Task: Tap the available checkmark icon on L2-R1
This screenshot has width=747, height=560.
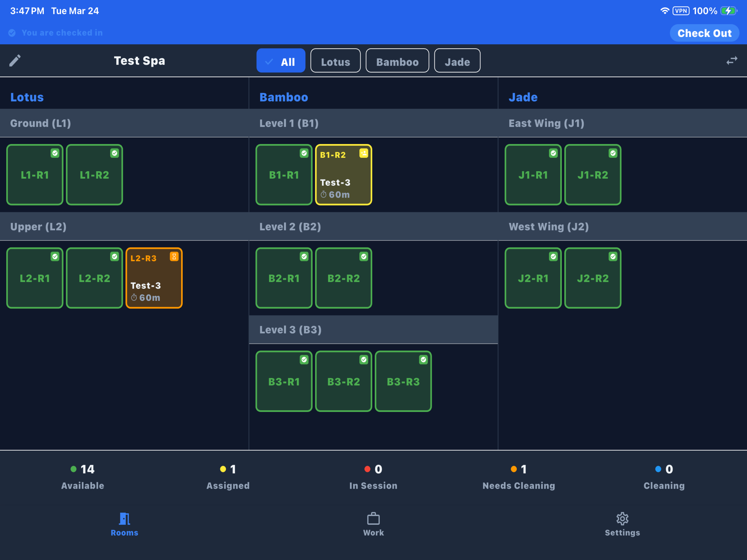Action: click(55, 257)
